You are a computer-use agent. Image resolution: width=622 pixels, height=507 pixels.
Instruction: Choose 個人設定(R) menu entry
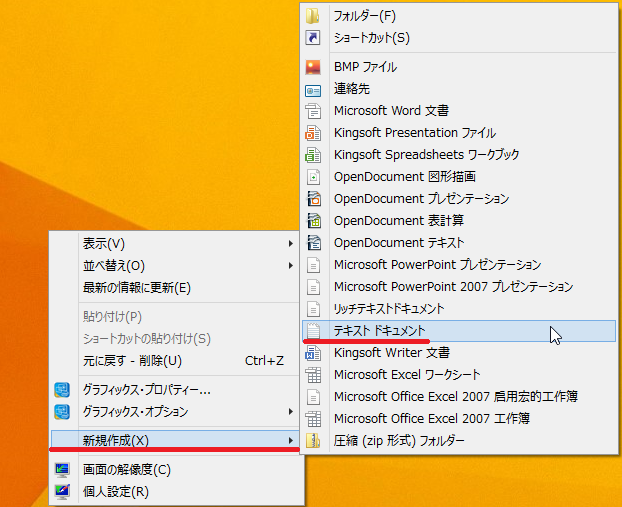[115, 492]
